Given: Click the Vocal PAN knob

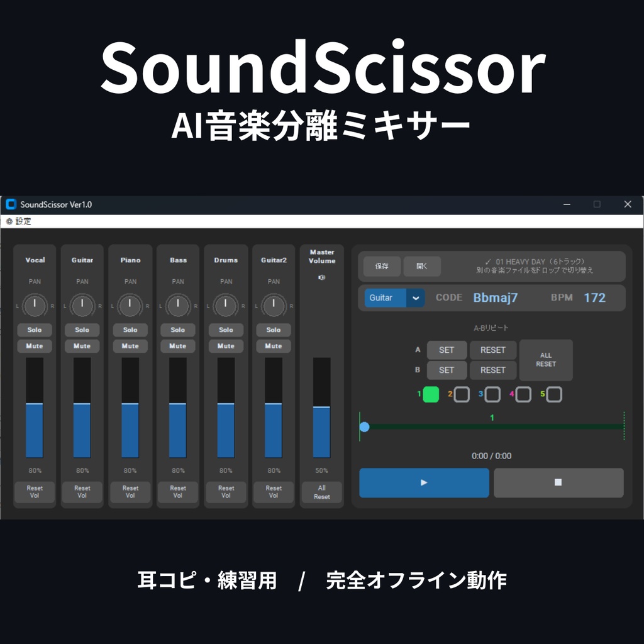Looking at the screenshot, I should (x=35, y=306).
